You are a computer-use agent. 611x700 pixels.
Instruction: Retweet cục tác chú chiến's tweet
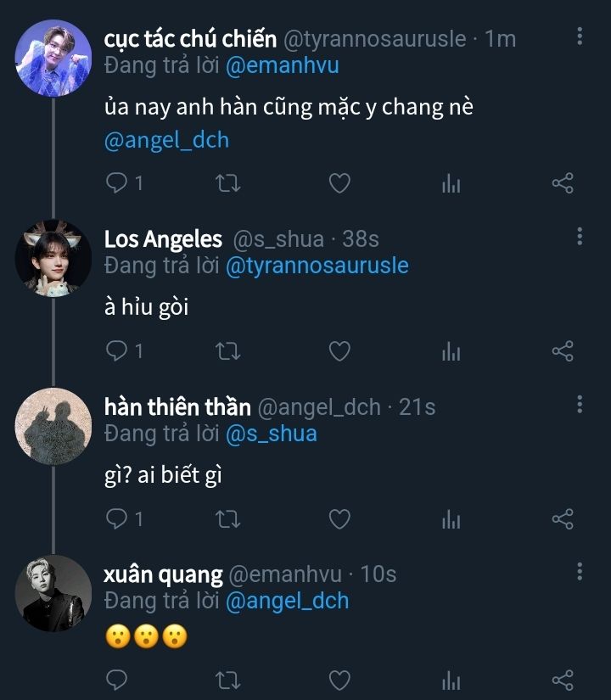(228, 183)
